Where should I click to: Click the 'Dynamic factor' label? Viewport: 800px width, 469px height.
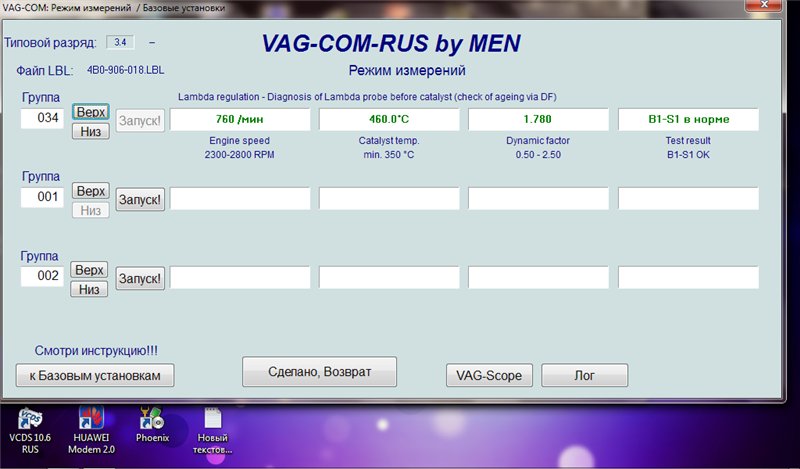[538, 140]
